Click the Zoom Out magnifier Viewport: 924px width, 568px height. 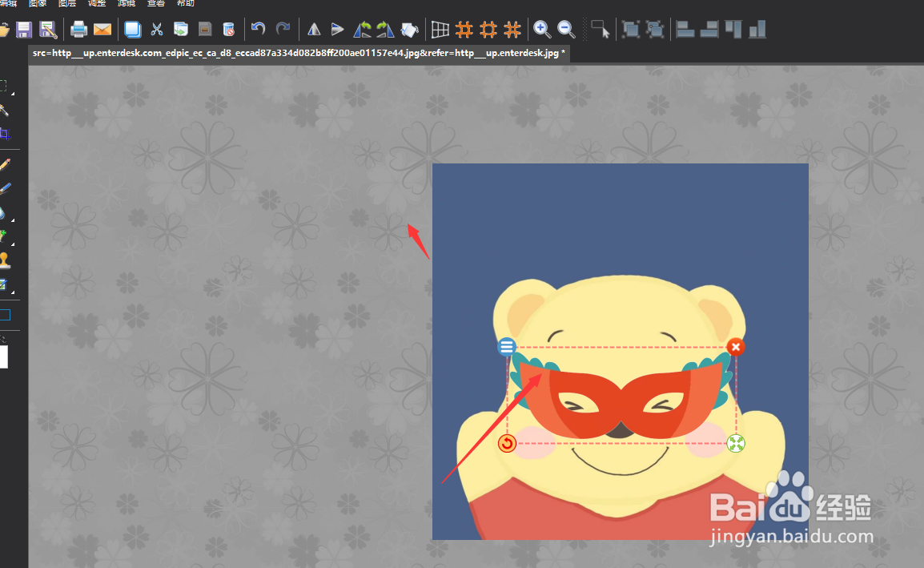[566, 29]
